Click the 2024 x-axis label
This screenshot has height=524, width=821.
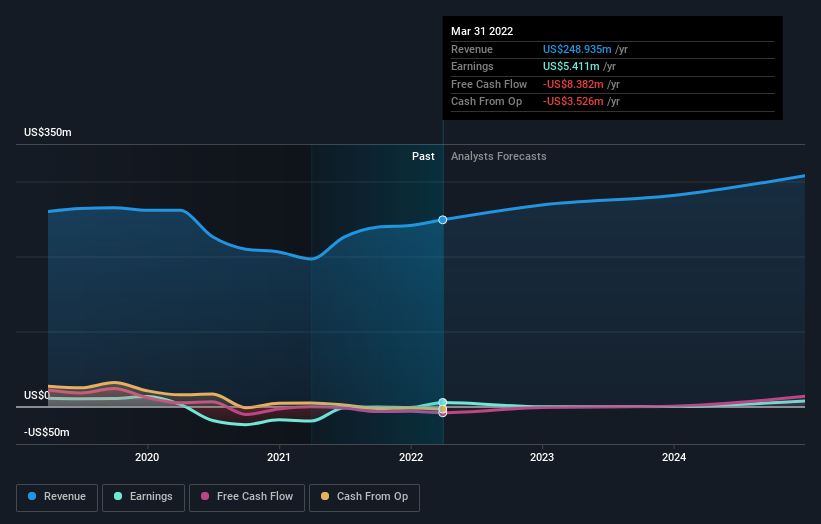point(674,457)
